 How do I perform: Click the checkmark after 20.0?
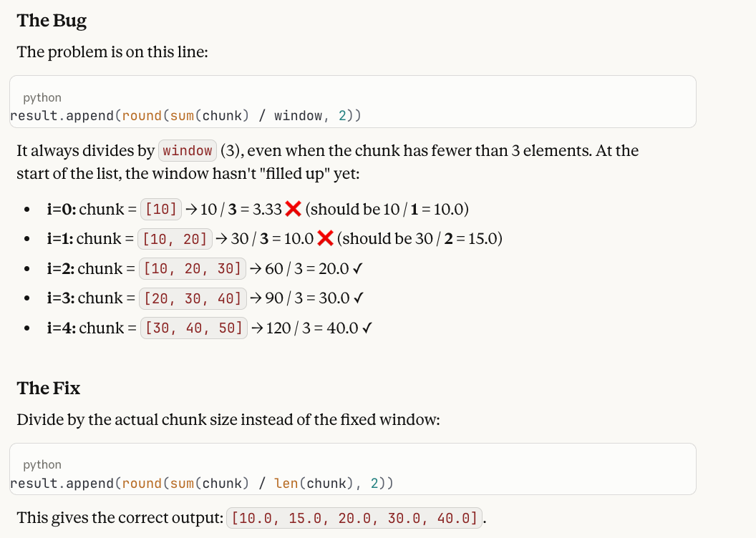point(357,269)
